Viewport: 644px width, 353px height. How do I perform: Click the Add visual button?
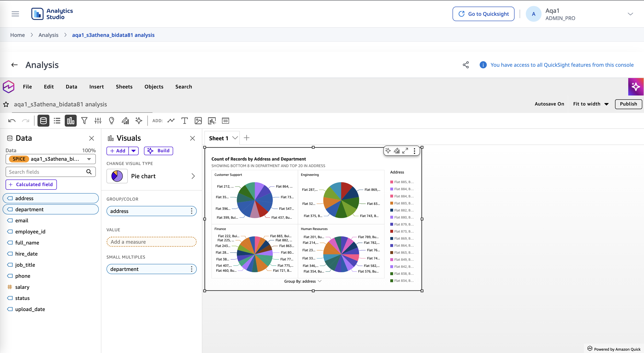(x=118, y=151)
